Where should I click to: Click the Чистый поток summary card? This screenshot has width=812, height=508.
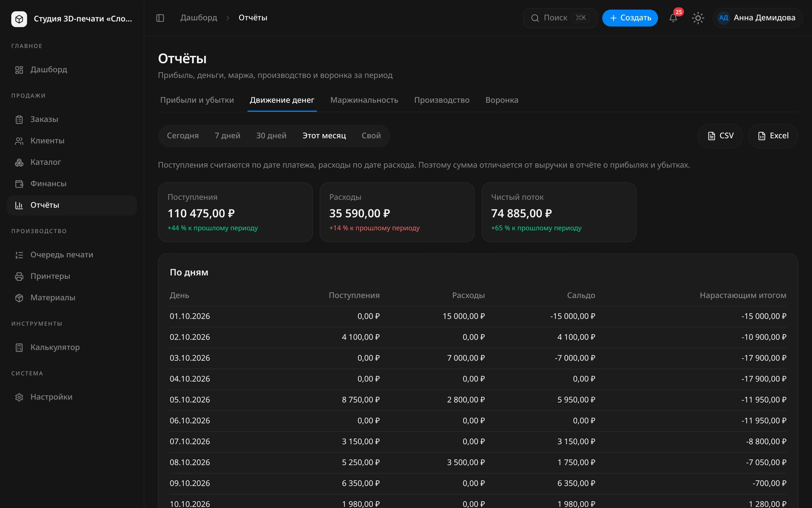point(559,212)
